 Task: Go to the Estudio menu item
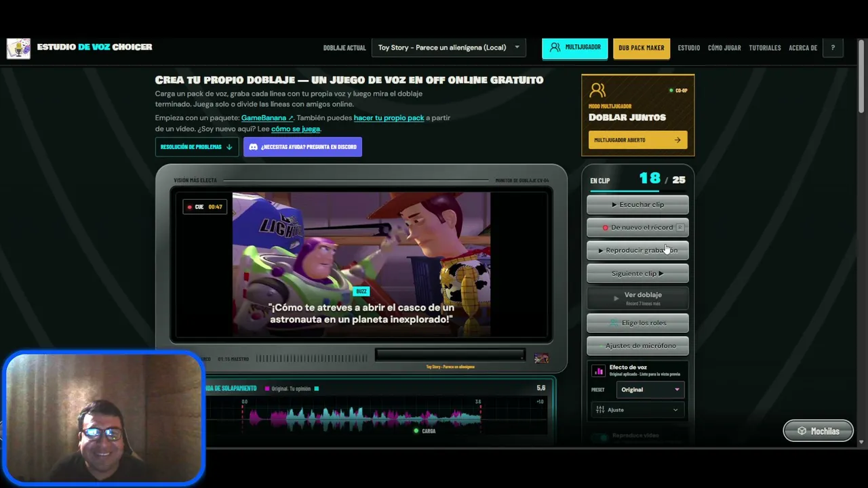689,48
